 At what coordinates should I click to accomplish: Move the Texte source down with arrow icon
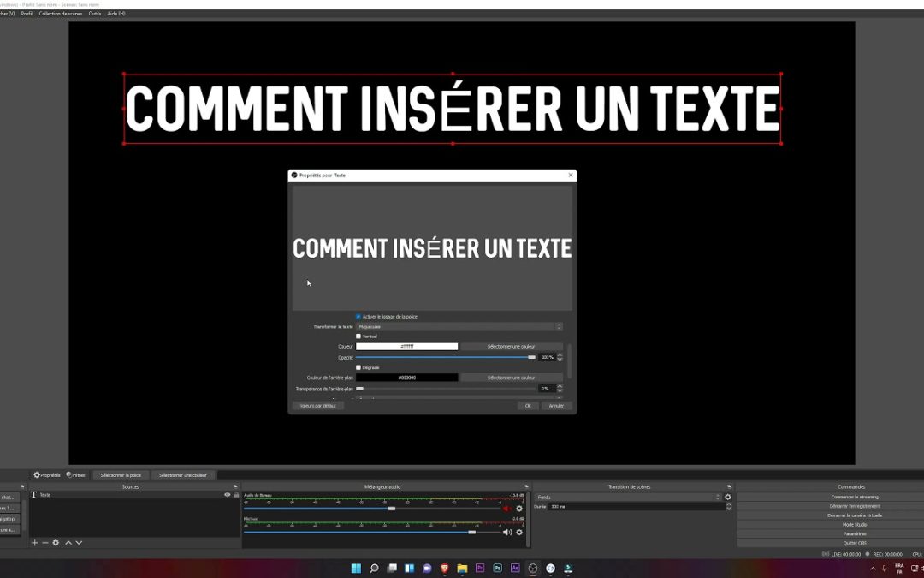click(x=79, y=543)
